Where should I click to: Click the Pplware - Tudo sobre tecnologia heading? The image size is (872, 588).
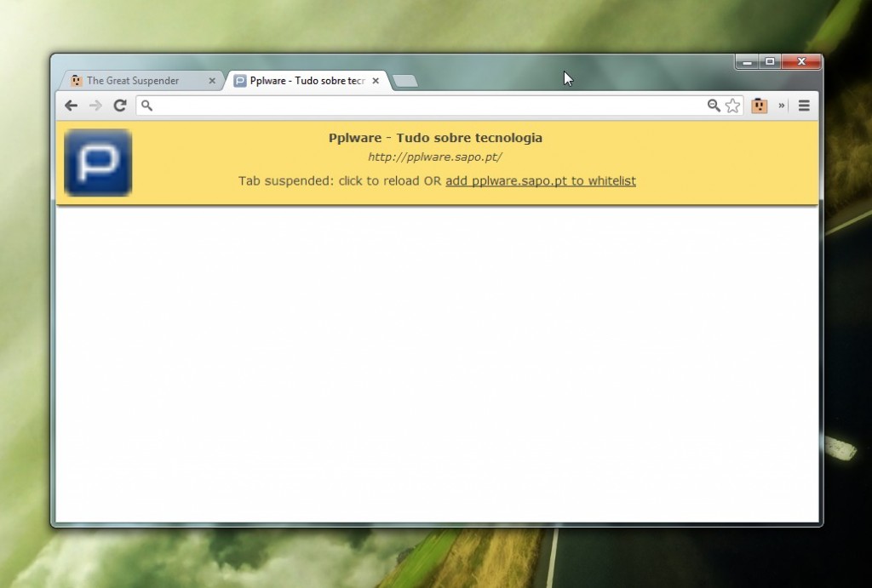click(435, 138)
